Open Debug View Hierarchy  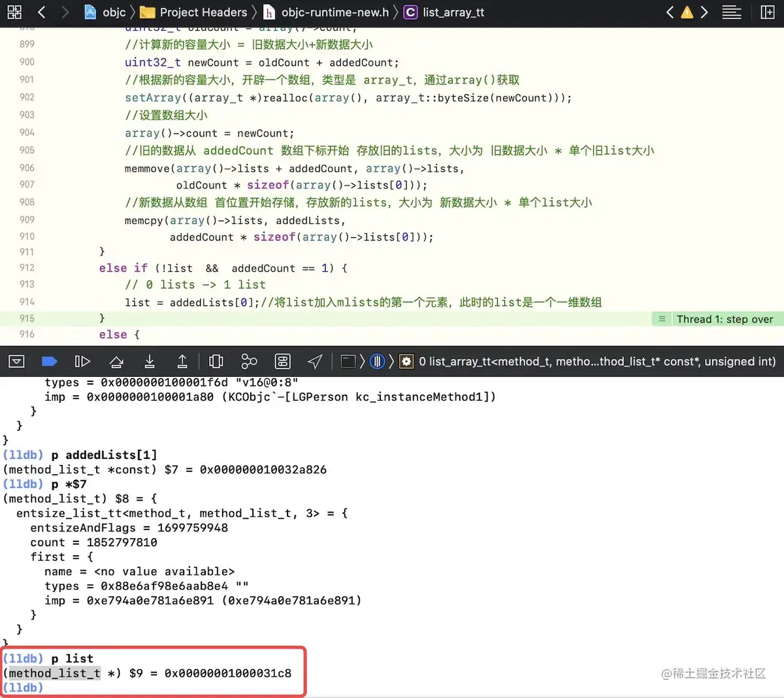point(216,361)
